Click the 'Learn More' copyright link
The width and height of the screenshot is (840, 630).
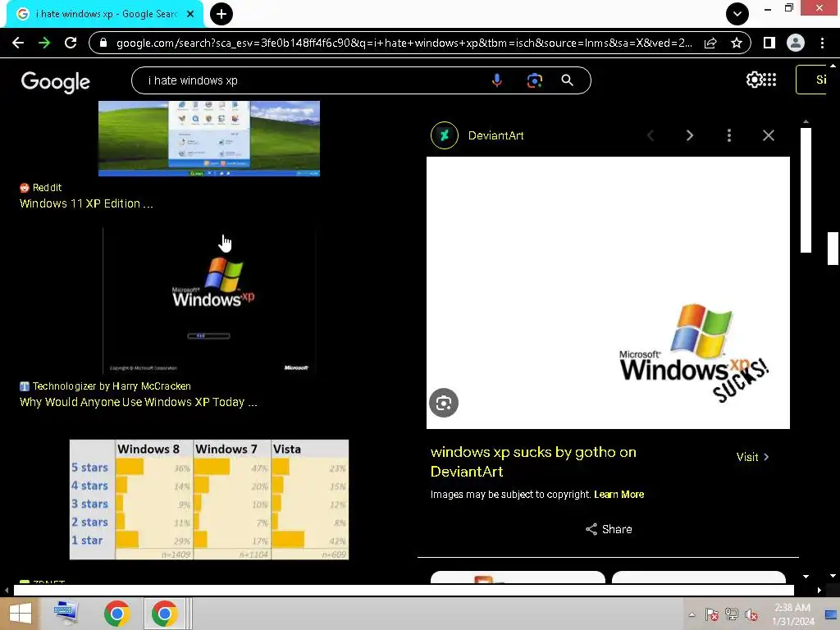click(x=619, y=495)
